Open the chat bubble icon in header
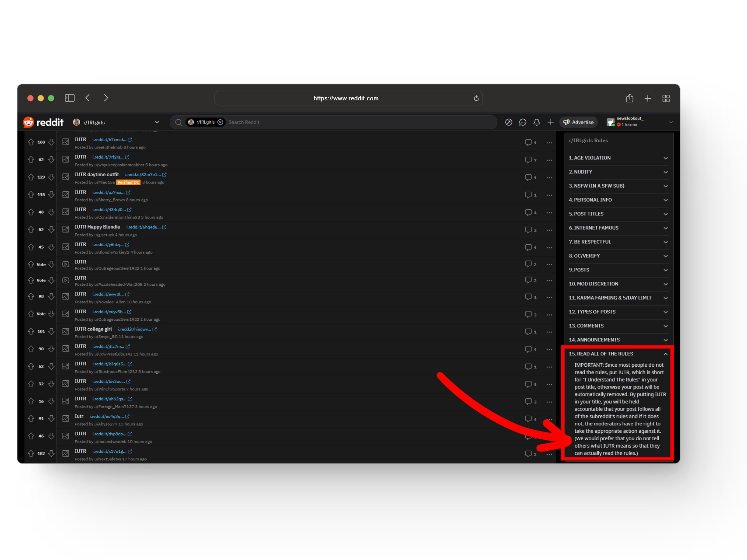 click(x=523, y=122)
